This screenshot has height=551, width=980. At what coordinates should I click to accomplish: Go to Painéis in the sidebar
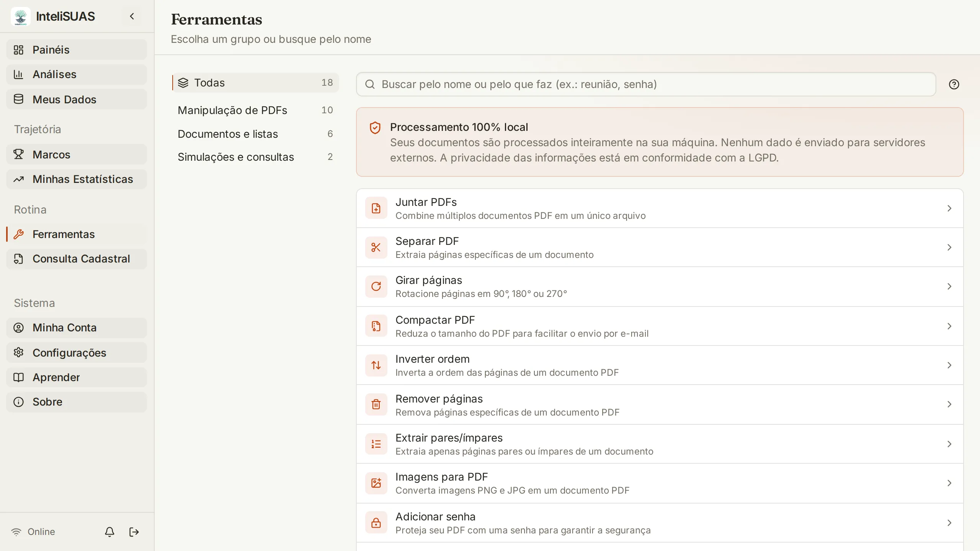[x=77, y=50]
